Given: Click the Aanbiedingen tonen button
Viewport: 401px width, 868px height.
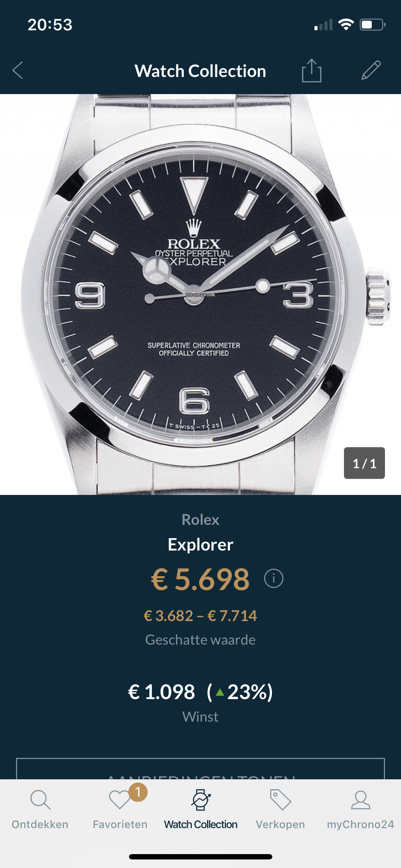Looking at the screenshot, I should [x=200, y=769].
